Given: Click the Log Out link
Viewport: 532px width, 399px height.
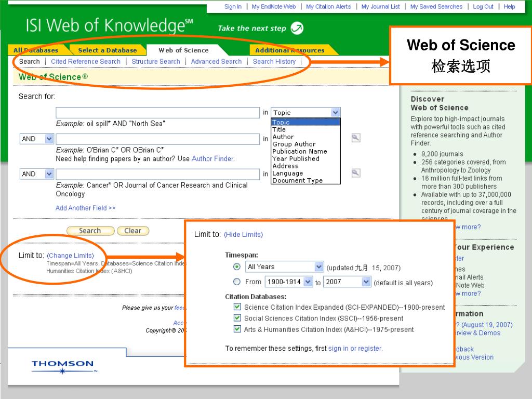Looking at the screenshot, I should 483,6.
